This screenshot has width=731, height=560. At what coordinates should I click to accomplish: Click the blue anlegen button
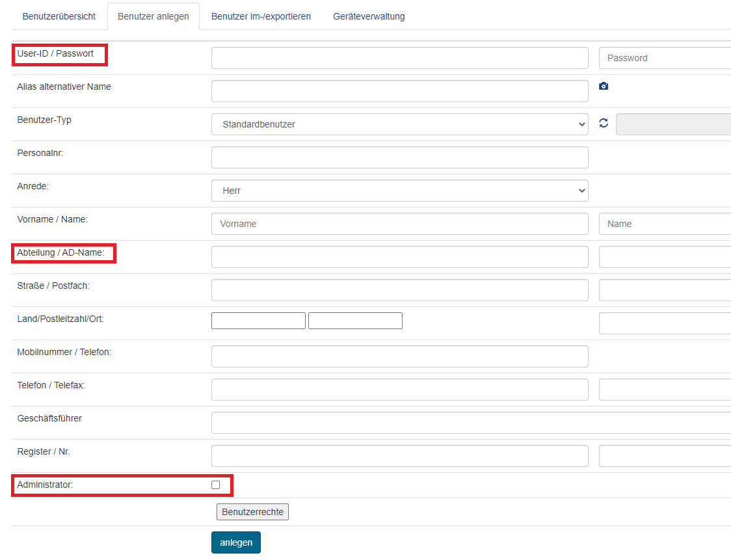point(236,542)
